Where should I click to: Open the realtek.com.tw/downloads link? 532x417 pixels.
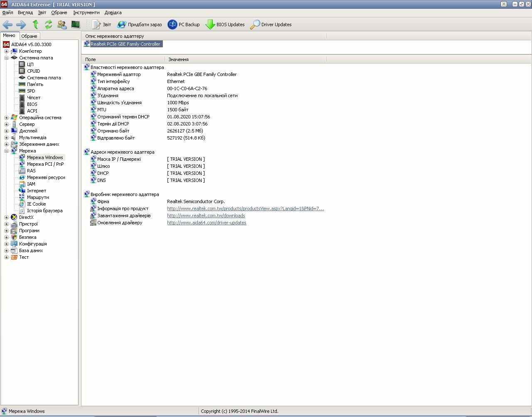click(x=206, y=216)
